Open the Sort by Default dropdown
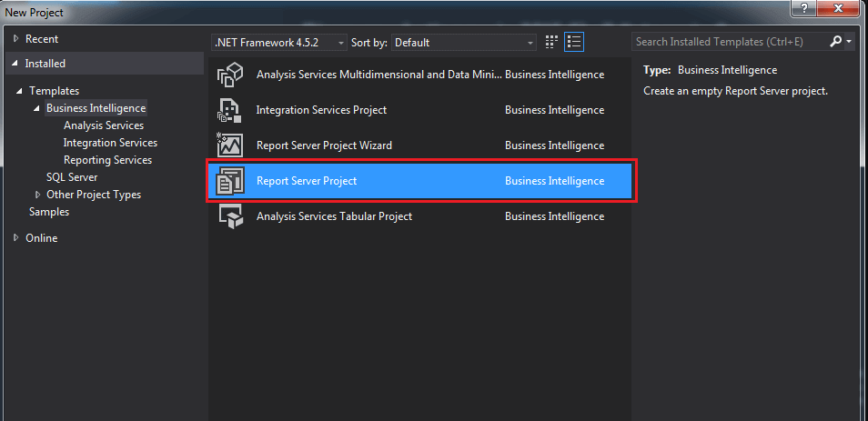868x421 pixels. click(x=464, y=42)
